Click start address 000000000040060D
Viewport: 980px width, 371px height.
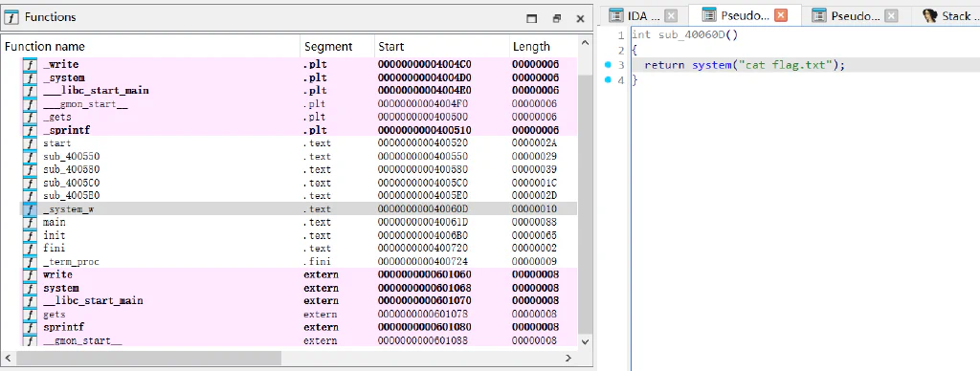point(424,208)
